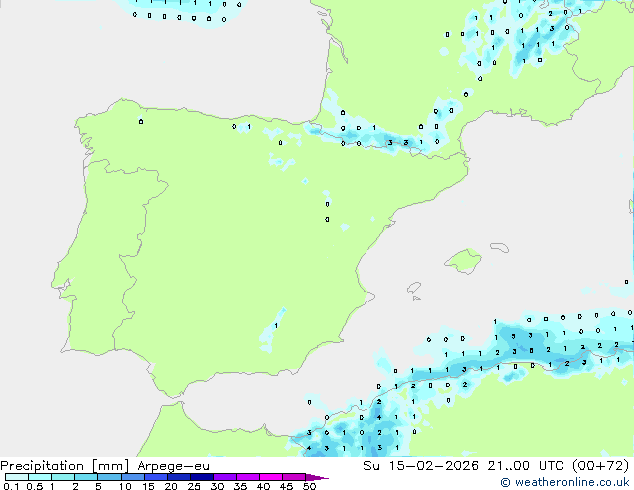The width and height of the screenshot is (634, 490).
Task: Click the 2–5 mm legend color box
Action: click(x=86, y=477)
